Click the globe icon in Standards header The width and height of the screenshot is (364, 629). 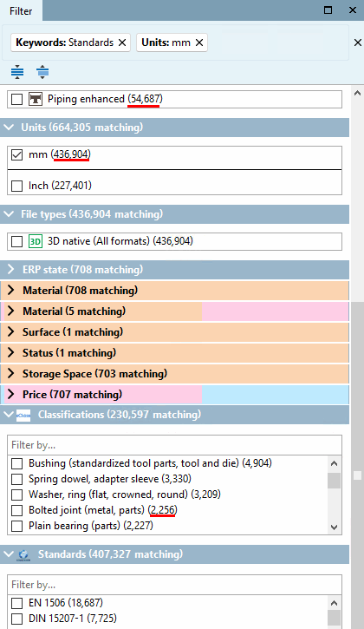tap(23, 555)
